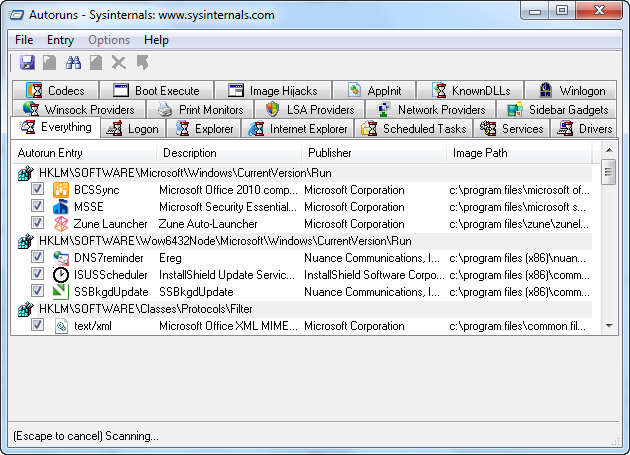Switch to the Logon tab
Screen dimensions: 630x455
tap(133, 129)
